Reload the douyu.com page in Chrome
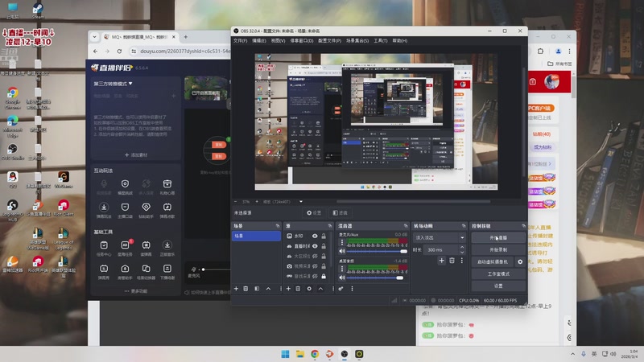 pyautogui.click(x=119, y=51)
